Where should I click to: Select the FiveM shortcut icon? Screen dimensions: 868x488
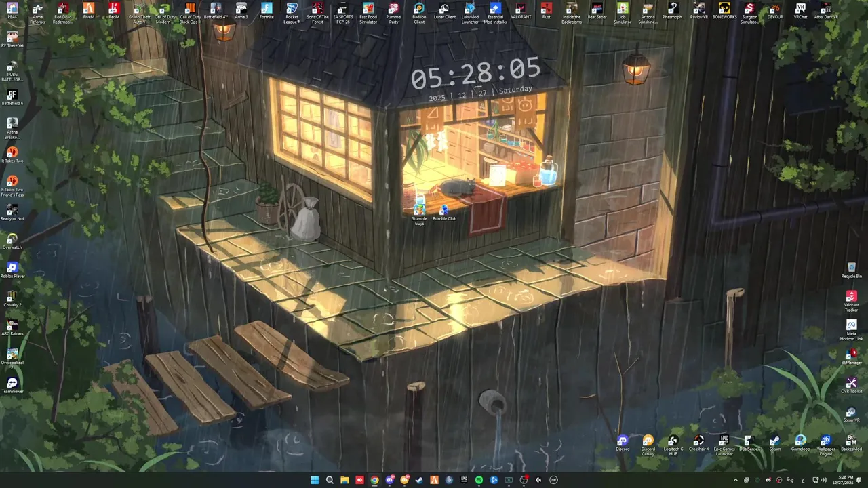tap(89, 11)
